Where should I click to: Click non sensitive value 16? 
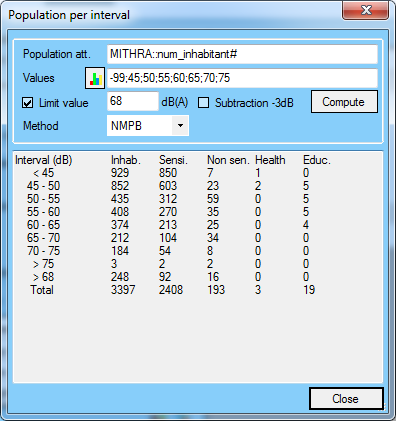click(213, 277)
